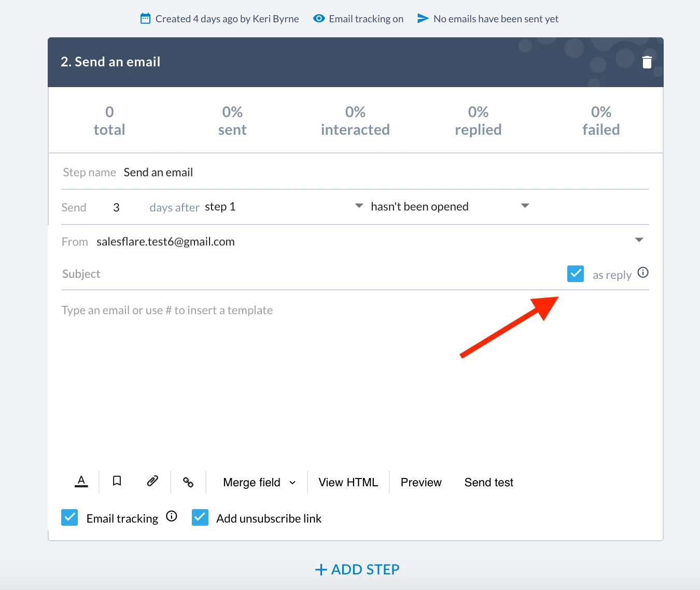The width and height of the screenshot is (700, 590).
Task: Open text formatting options icon
Action: pyautogui.click(x=81, y=482)
